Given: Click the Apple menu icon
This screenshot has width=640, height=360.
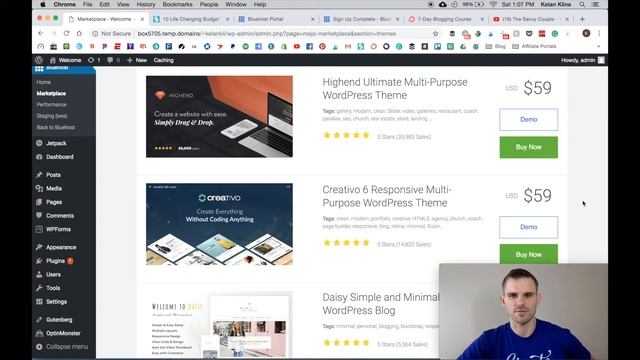Looking at the screenshot, I should click(x=43, y=4).
